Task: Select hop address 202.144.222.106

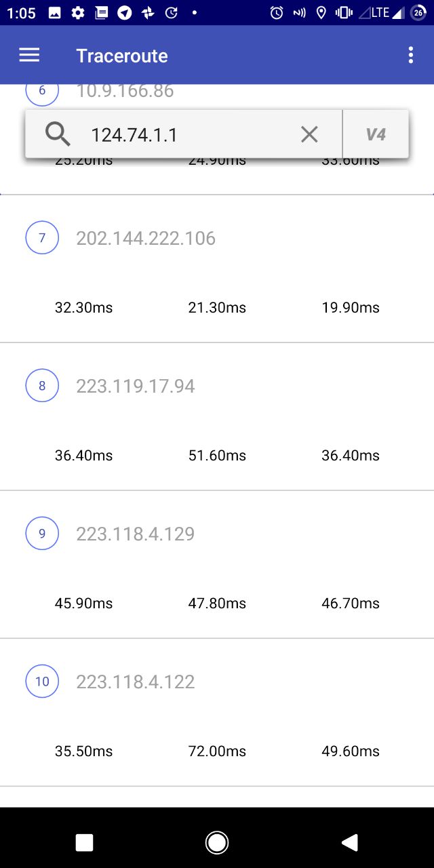Action: point(146,238)
